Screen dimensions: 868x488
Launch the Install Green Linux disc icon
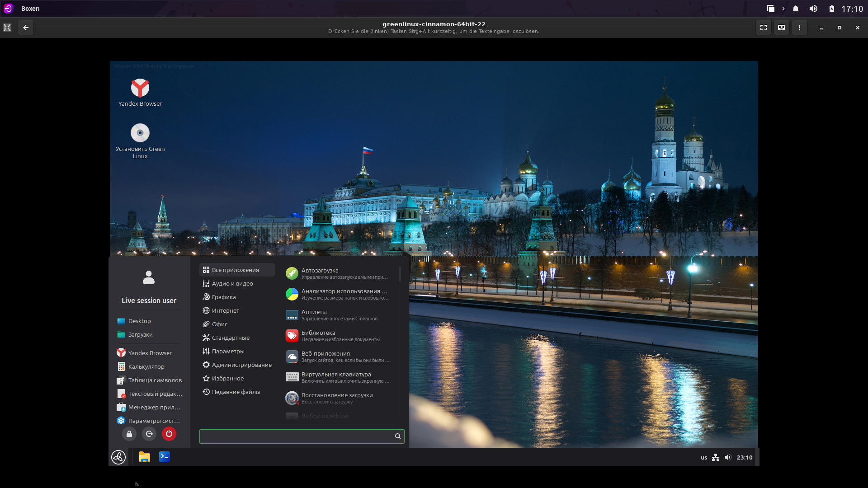click(140, 133)
